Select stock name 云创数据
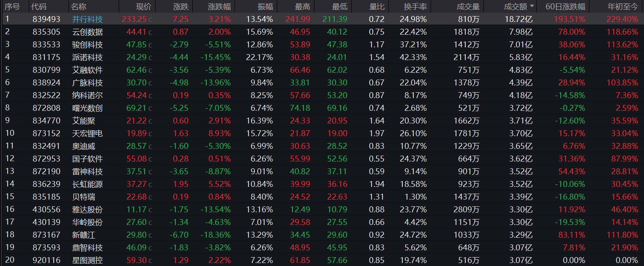Screen dimensions: 644x266 pyautogui.click(x=87, y=32)
